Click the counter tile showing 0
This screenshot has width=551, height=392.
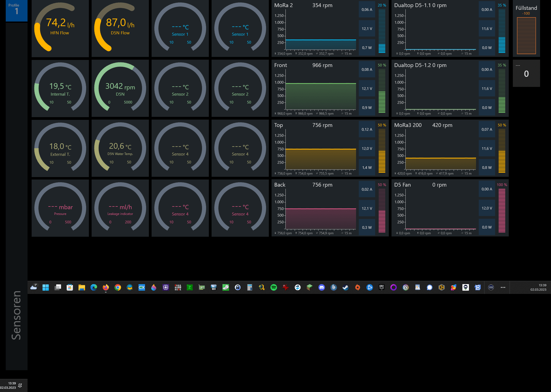coord(526,73)
